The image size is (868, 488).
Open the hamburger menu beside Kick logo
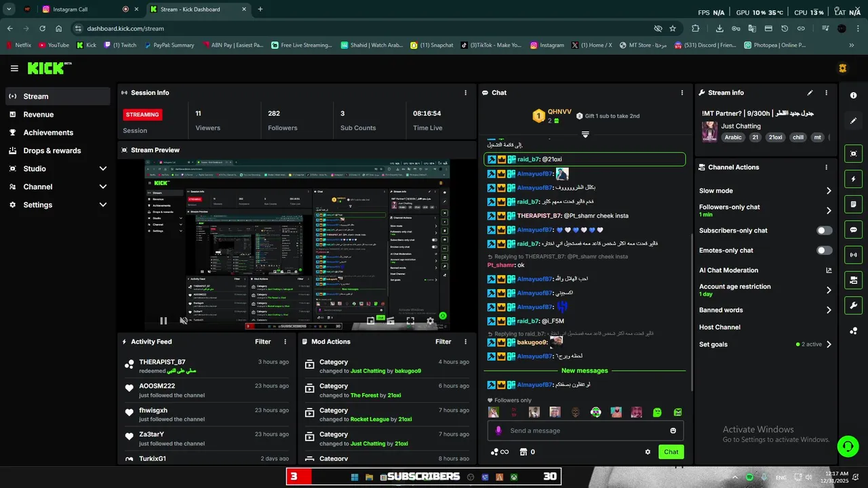click(14, 68)
